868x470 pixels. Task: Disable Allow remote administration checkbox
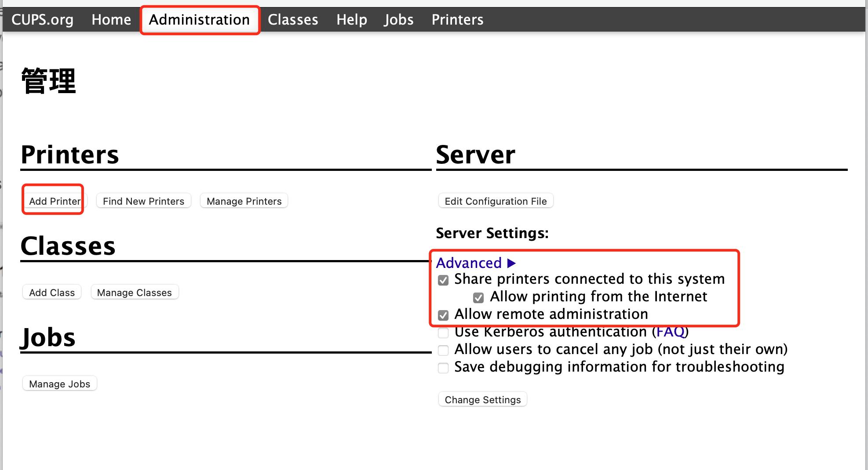[443, 315]
